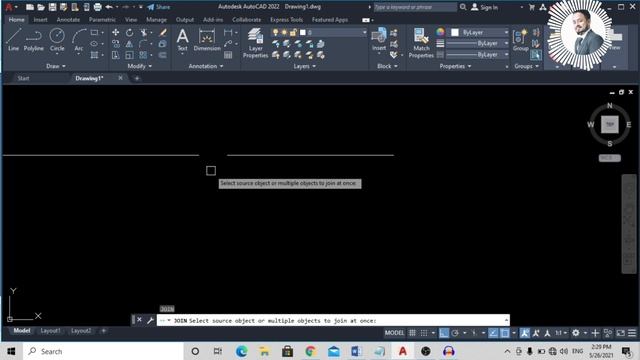Switch to the View ribbon tab
The image size is (640, 360).
tap(131, 20)
